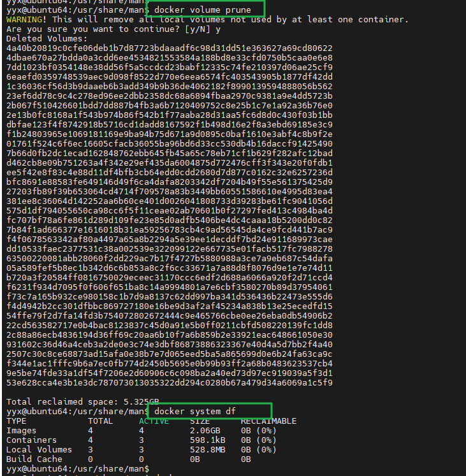Select volume ID starting with 6eaefd035974
Image resolution: width=466 pixels, height=476 pixels.
coord(170,77)
